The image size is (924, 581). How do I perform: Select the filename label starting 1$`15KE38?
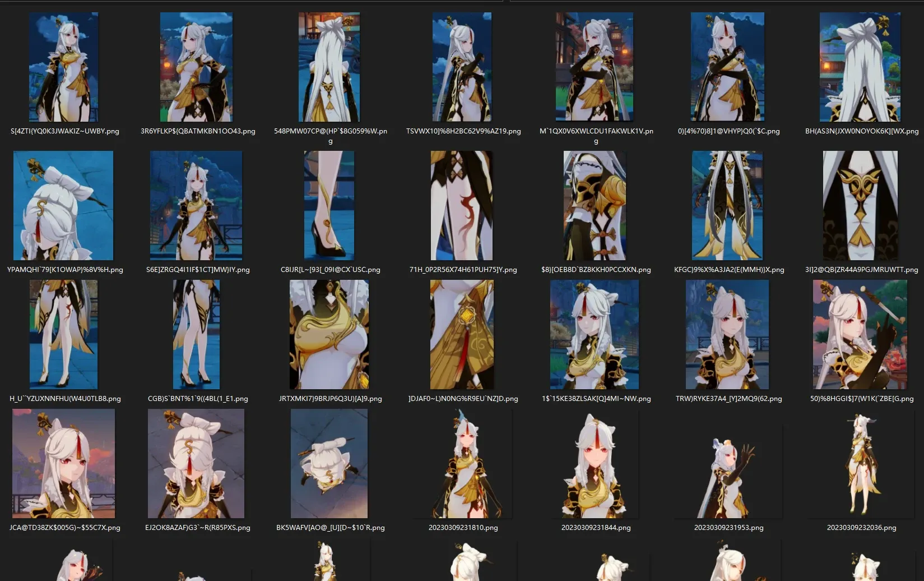coord(596,399)
